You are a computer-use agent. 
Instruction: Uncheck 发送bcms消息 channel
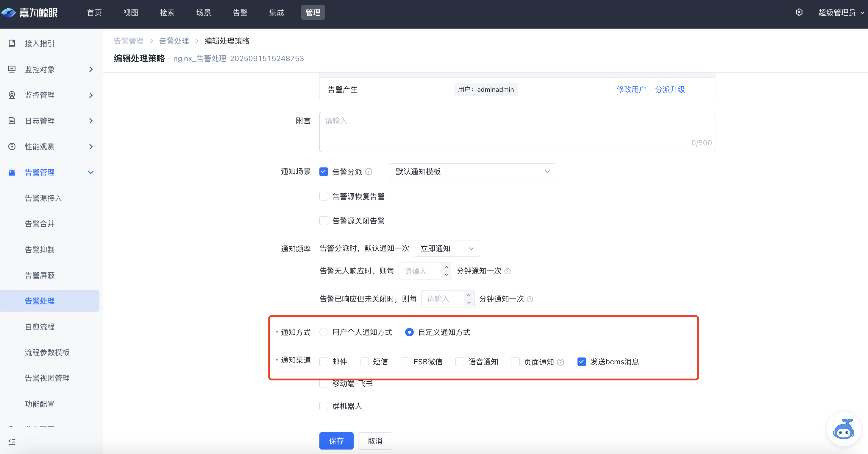582,362
